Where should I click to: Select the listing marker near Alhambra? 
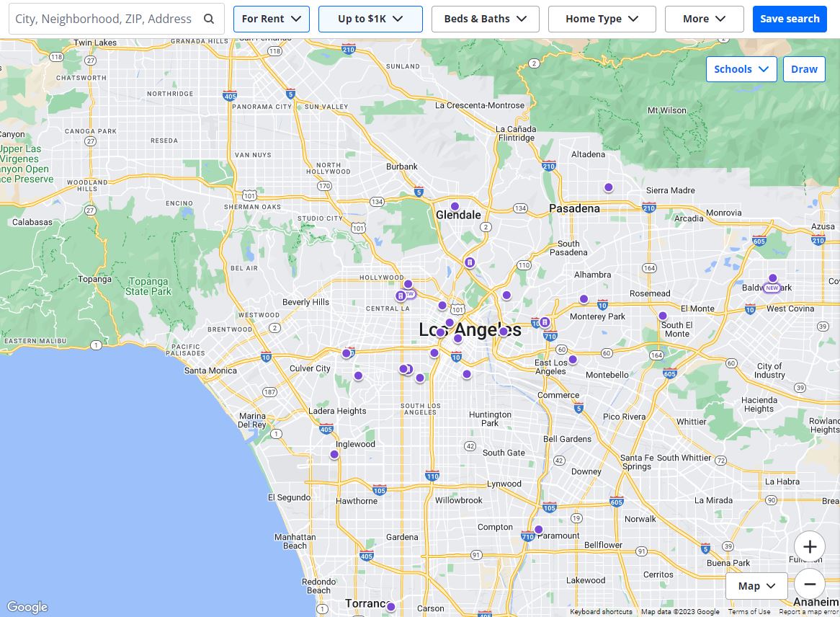coord(584,299)
